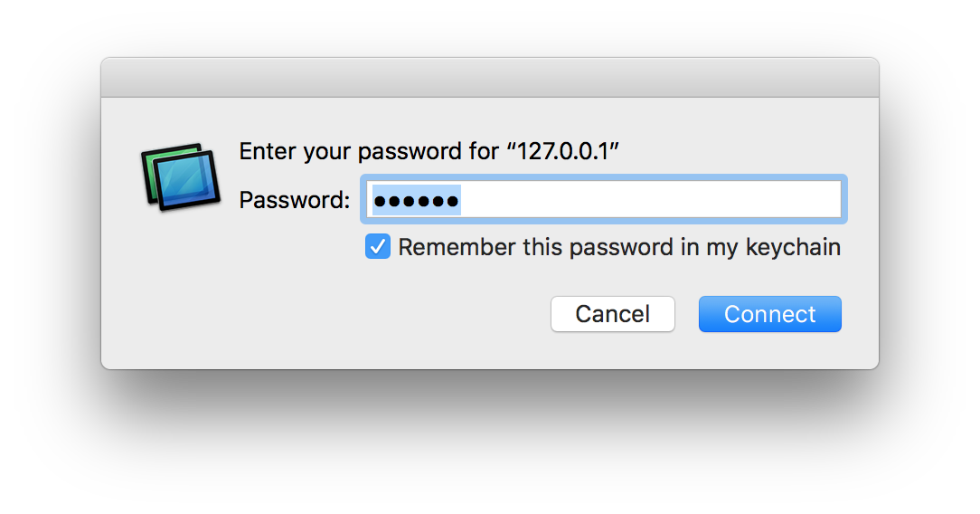
Task: Uncheck Remember this password in my keychain
Action: pyautogui.click(x=377, y=247)
